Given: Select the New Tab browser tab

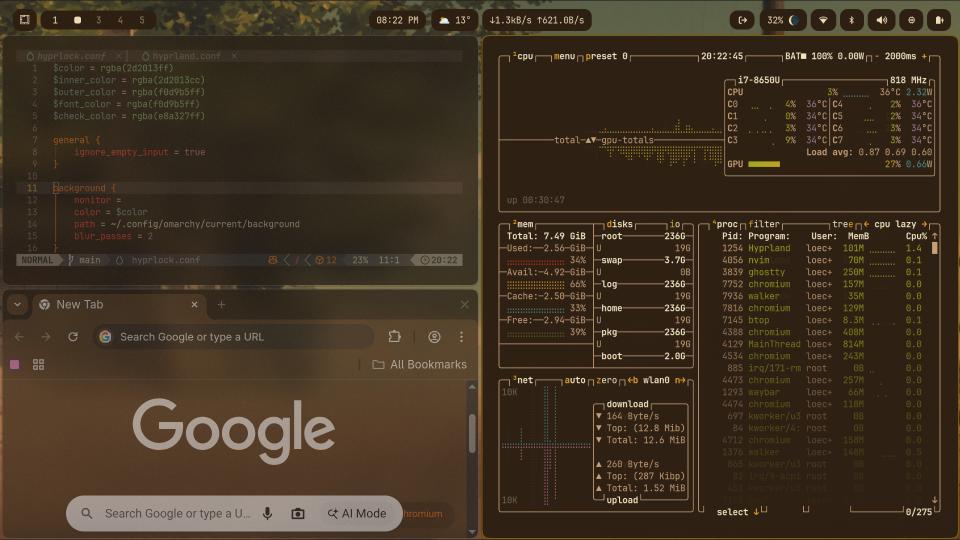Looking at the screenshot, I should click(110, 305).
